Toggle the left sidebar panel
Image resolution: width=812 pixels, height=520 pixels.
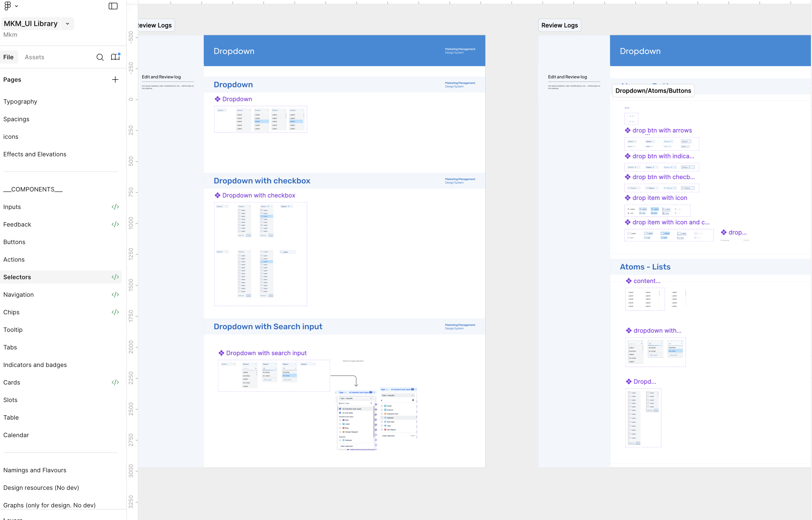tap(113, 6)
